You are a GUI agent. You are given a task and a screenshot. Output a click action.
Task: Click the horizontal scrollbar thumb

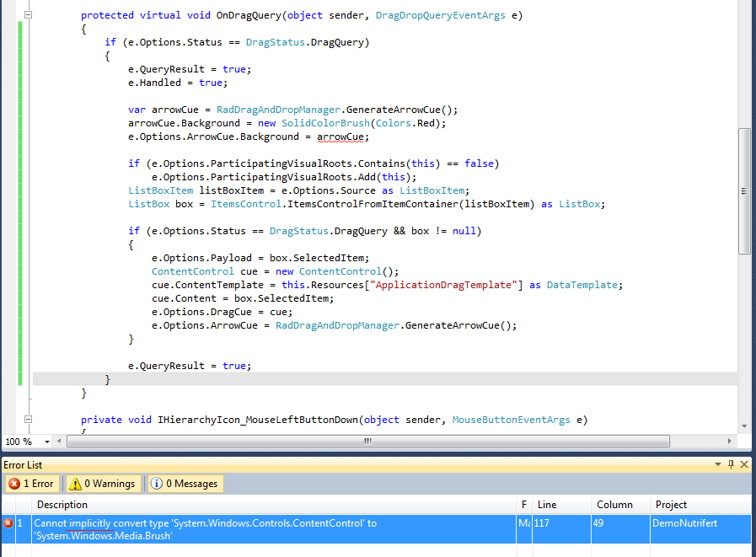(367, 442)
